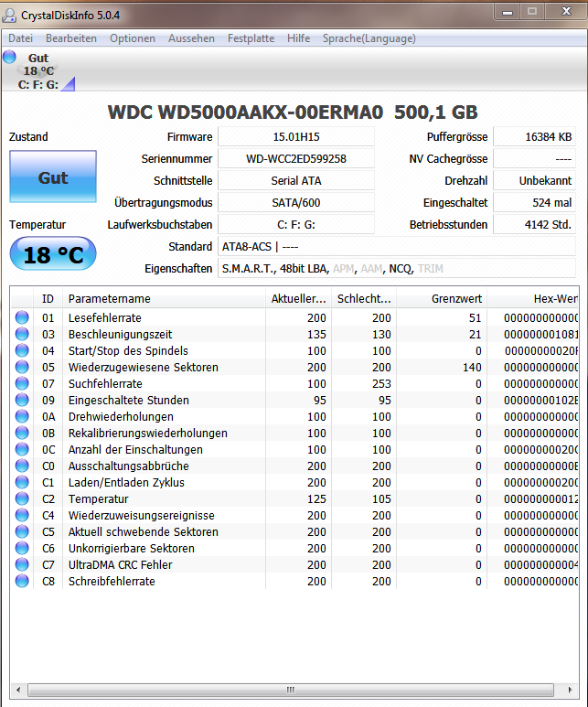Click status orb of Wiederzuweisungsereignisse row
Screen dimensions: 588x707
22,515
